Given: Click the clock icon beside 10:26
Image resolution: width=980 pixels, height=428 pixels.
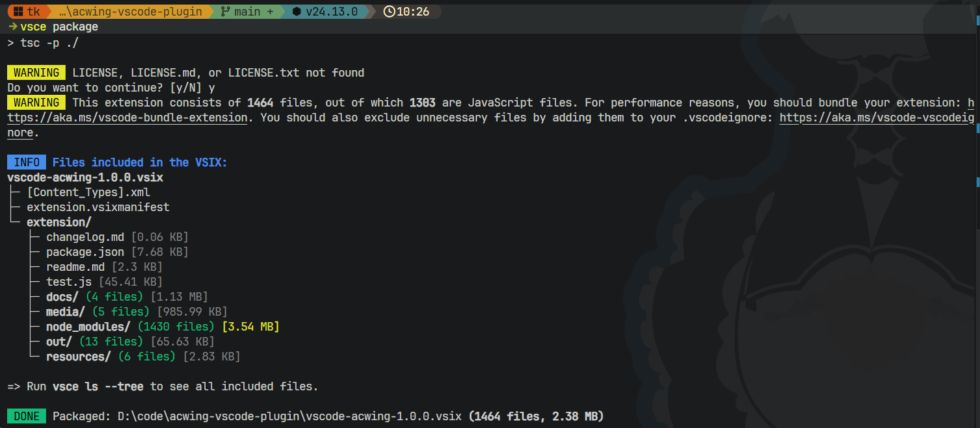Looking at the screenshot, I should point(389,12).
